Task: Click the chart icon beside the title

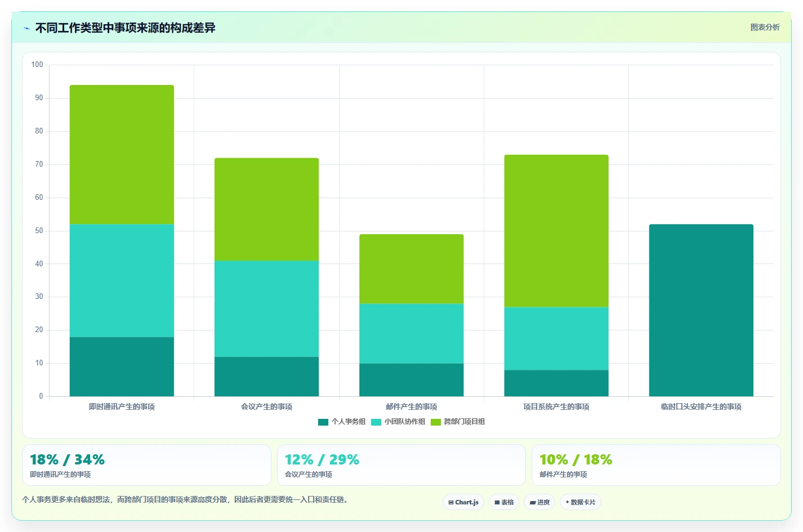Action: tap(26, 28)
